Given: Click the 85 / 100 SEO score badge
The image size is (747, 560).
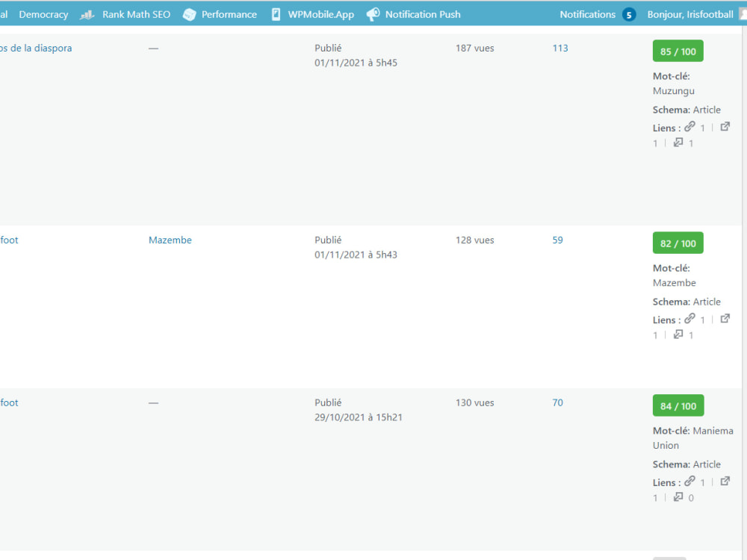Looking at the screenshot, I should [678, 51].
